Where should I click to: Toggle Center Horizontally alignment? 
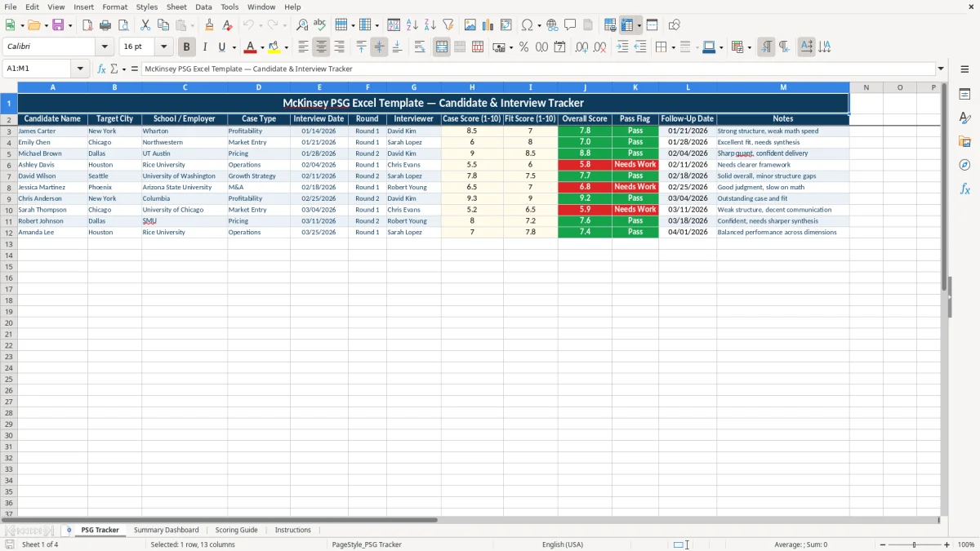[x=321, y=47]
